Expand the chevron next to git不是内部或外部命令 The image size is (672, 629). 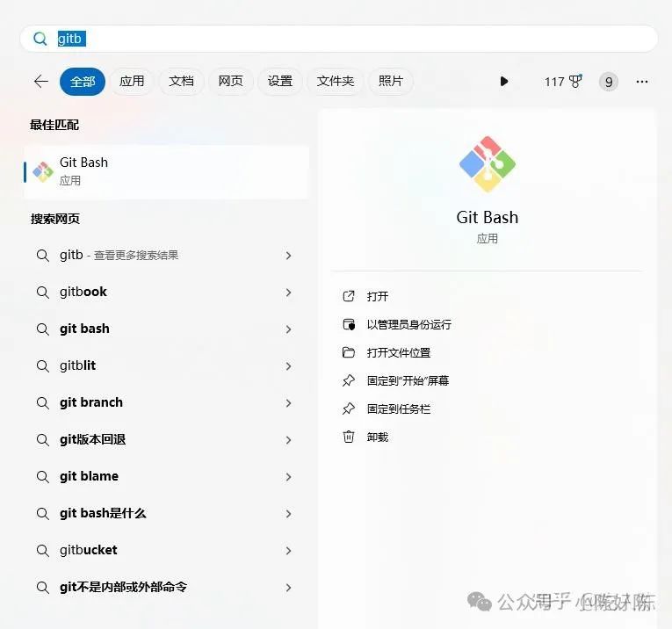point(288,588)
